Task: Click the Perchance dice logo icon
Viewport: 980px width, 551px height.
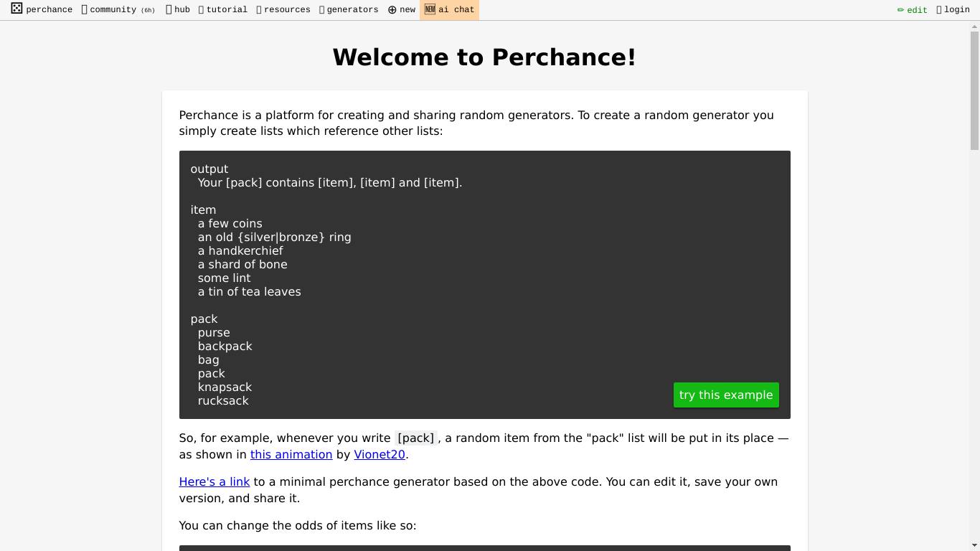Action: point(17,9)
